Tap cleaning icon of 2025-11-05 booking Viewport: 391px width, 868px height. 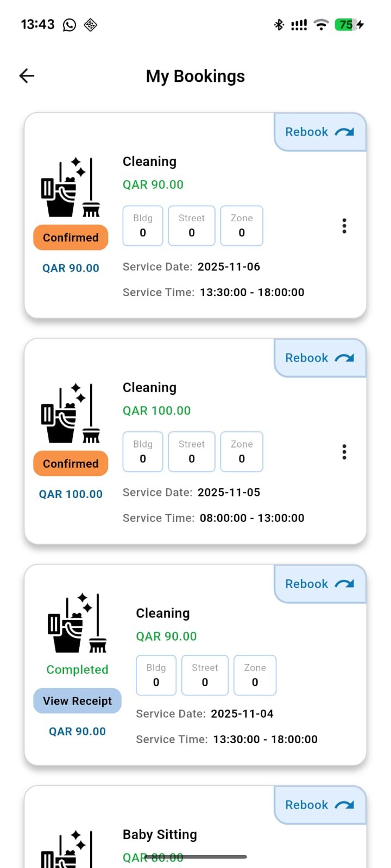pos(71,413)
